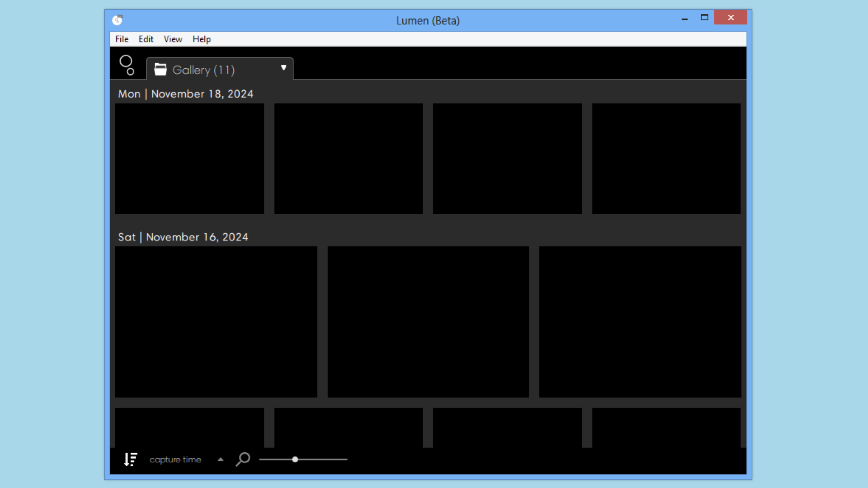Screen dimensions: 868x488
Task: Open the File menu
Action: click(122, 39)
